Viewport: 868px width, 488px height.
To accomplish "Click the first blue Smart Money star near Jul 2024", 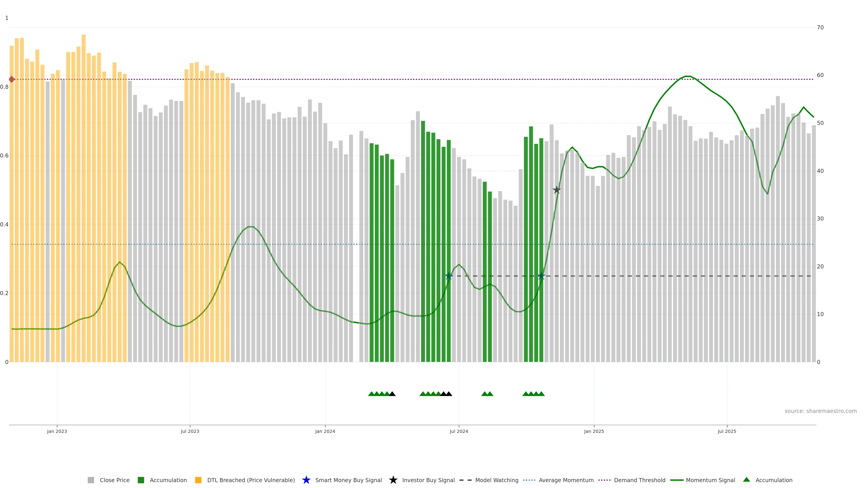I will pos(449,276).
